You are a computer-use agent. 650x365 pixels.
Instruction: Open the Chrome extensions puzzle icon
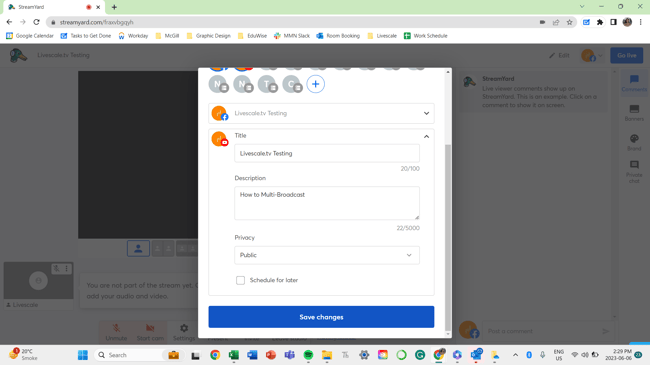pos(600,22)
